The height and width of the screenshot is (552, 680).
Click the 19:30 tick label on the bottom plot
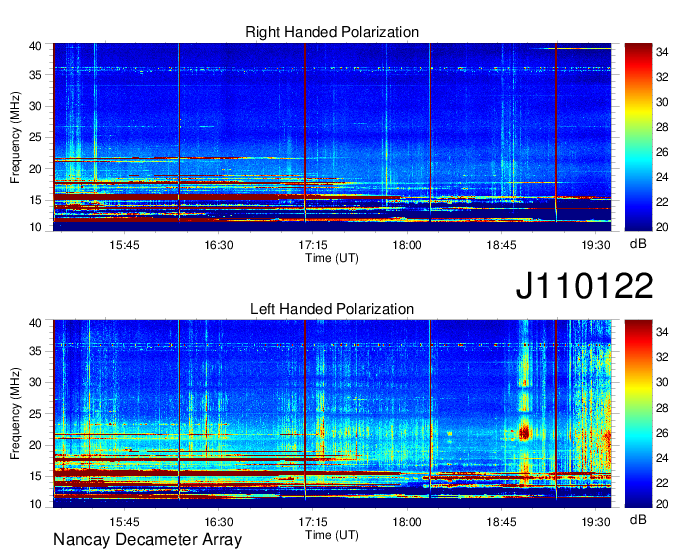tap(596, 522)
